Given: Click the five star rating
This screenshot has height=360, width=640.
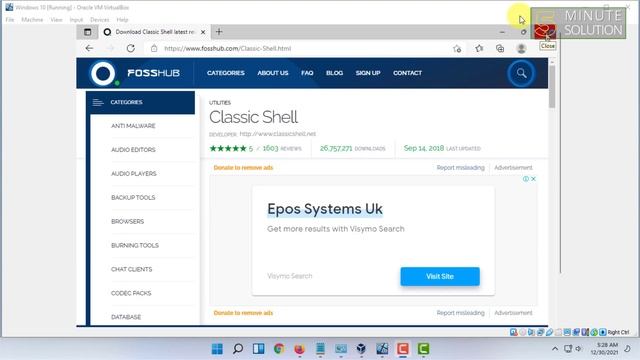Looking at the screenshot, I should [x=228, y=148].
